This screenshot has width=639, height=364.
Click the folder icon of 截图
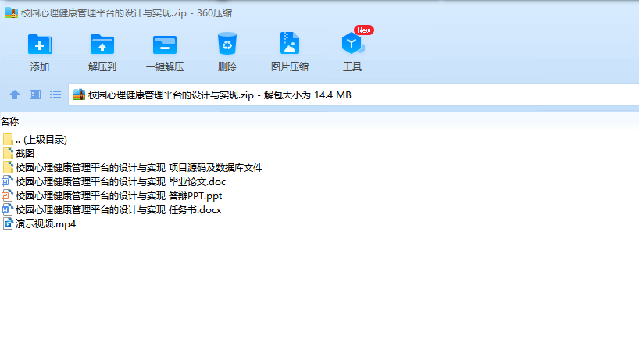point(8,154)
